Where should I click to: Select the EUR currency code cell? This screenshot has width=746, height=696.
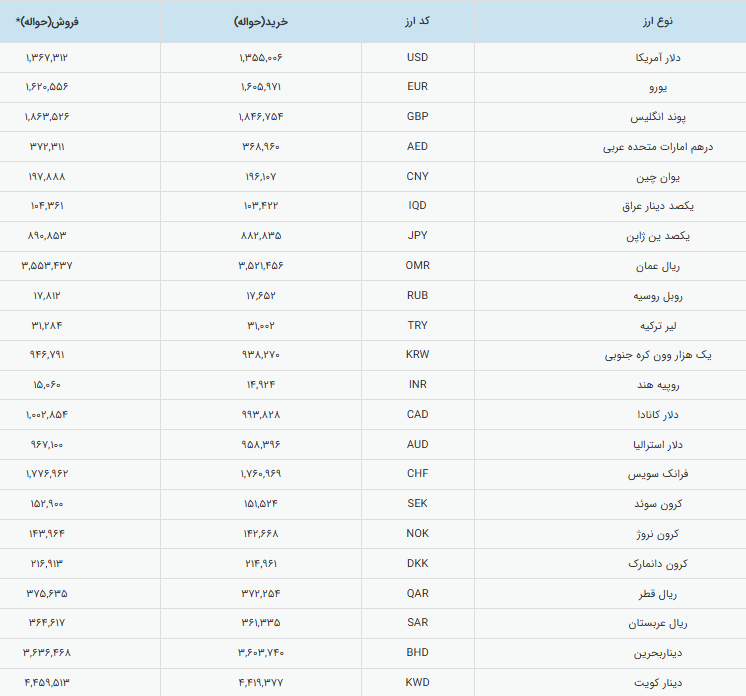tap(417, 87)
